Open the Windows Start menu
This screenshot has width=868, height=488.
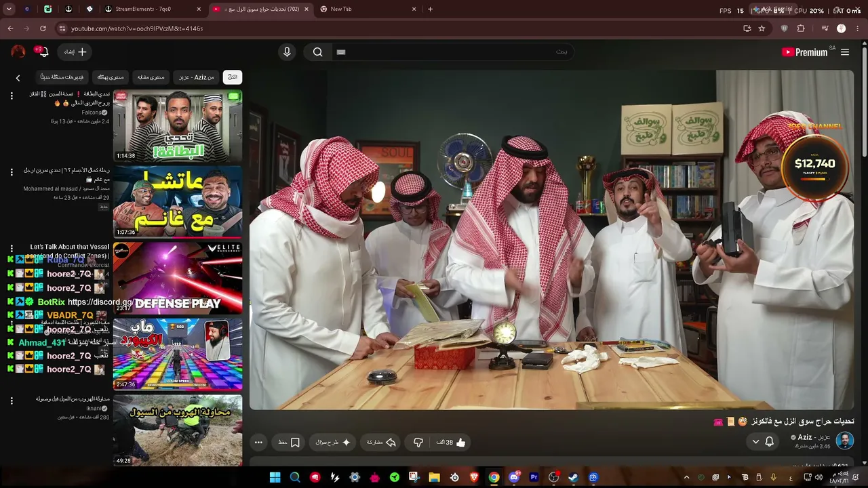(x=275, y=477)
